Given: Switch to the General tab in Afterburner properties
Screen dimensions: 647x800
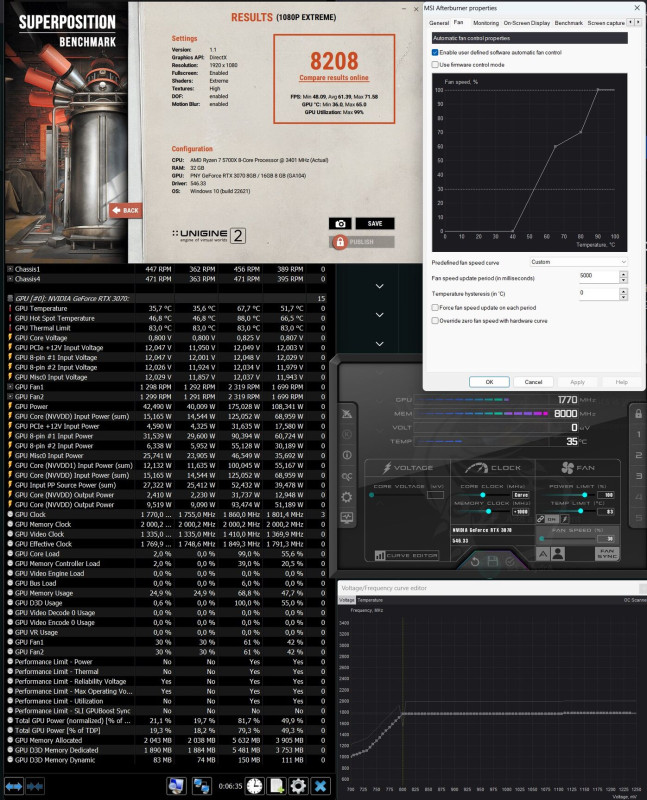Looking at the screenshot, I should click(x=439, y=23).
